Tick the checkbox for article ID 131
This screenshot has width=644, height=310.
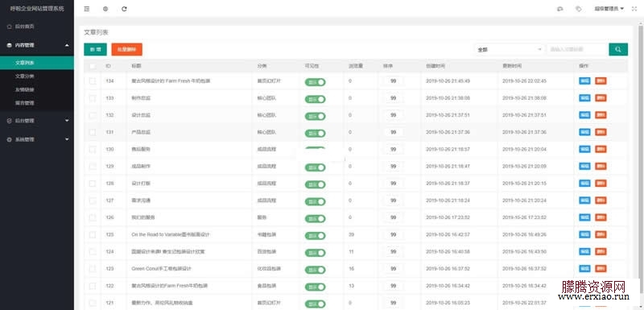tap(93, 132)
